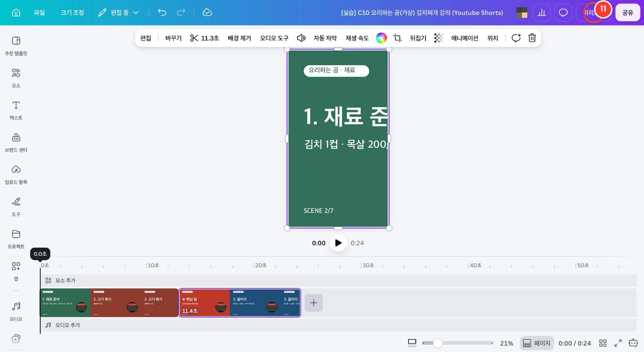This screenshot has height=352, width=644.
Task: Adjust the timeline zoom slider
Action: 438,343
